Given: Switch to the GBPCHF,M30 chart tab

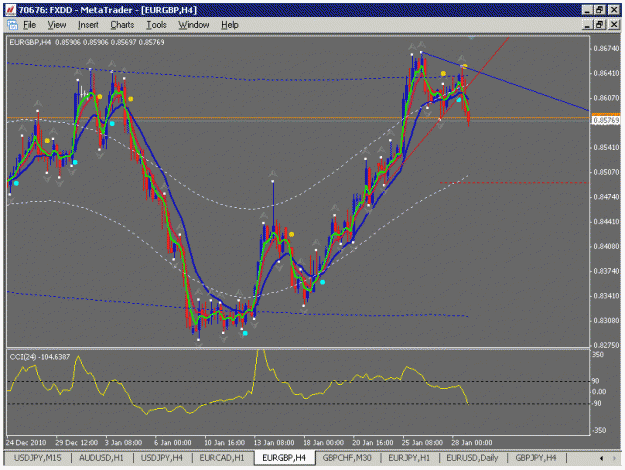Looking at the screenshot, I should (x=347, y=458).
